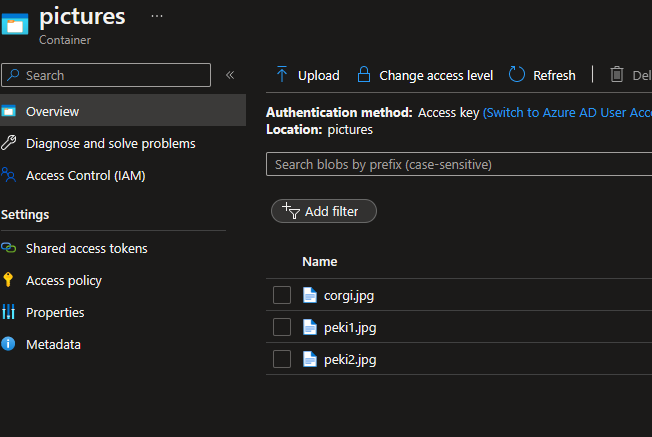Click the file icon of peki2.jpg
Image resolution: width=652 pixels, height=437 pixels.
tap(310, 359)
